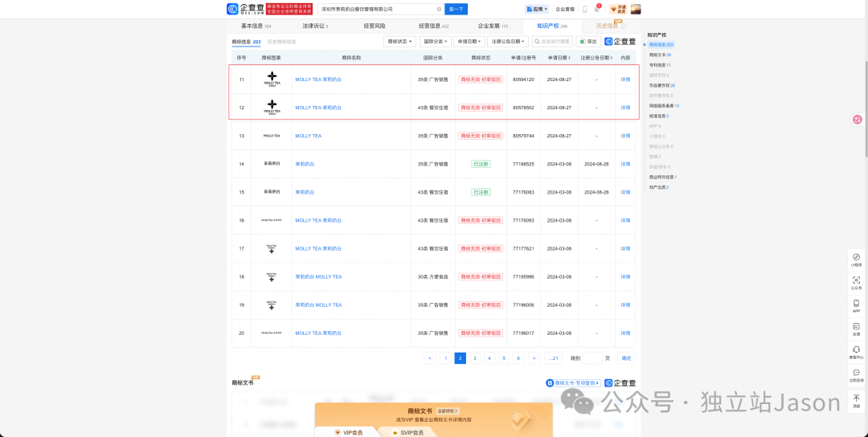This screenshot has height=437, width=868.
Task: Open the 应用 dropdown in header
Action: tap(536, 10)
